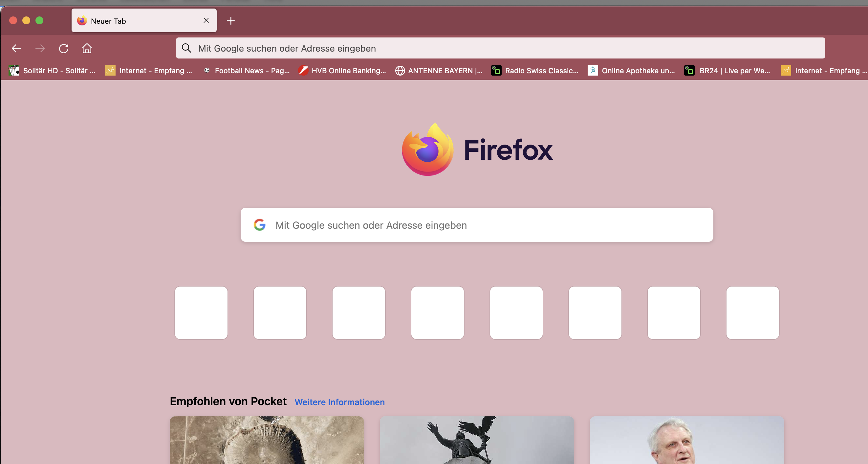This screenshot has width=868, height=464.
Task: Click the Google logo in search box
Action: (x=259, y=225)
